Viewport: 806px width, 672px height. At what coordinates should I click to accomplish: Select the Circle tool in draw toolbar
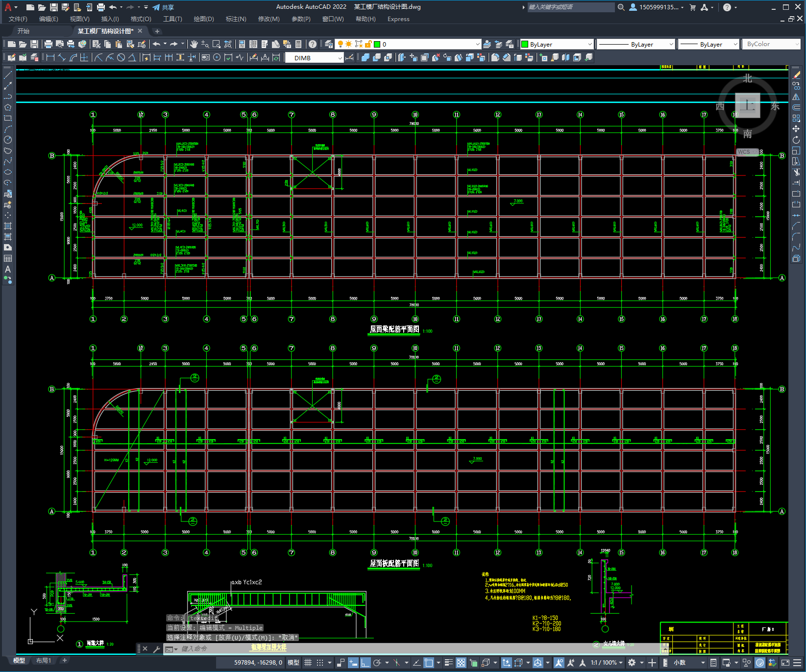[x=8, y=140]
